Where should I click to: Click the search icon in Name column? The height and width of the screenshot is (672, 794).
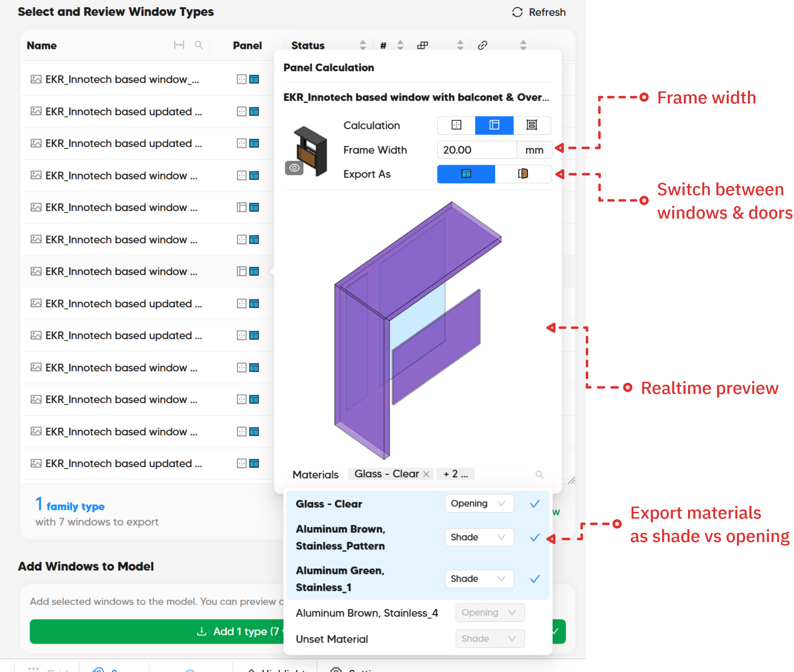[198, 45]
